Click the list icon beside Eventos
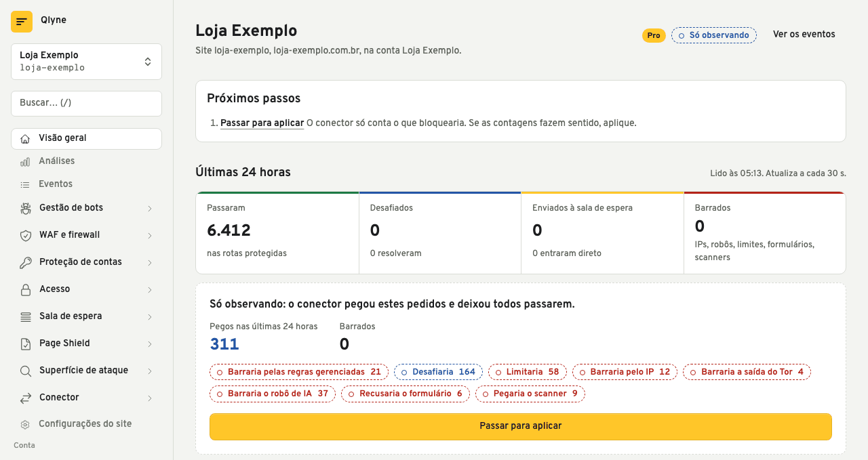 (25, 184)
